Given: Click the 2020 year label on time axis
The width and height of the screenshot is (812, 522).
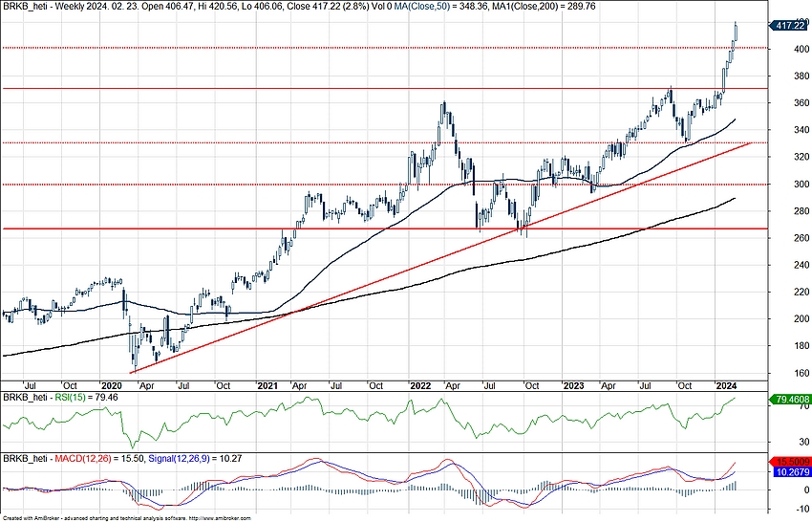Looking at the screenshot, I should click(x=111, y=386).
